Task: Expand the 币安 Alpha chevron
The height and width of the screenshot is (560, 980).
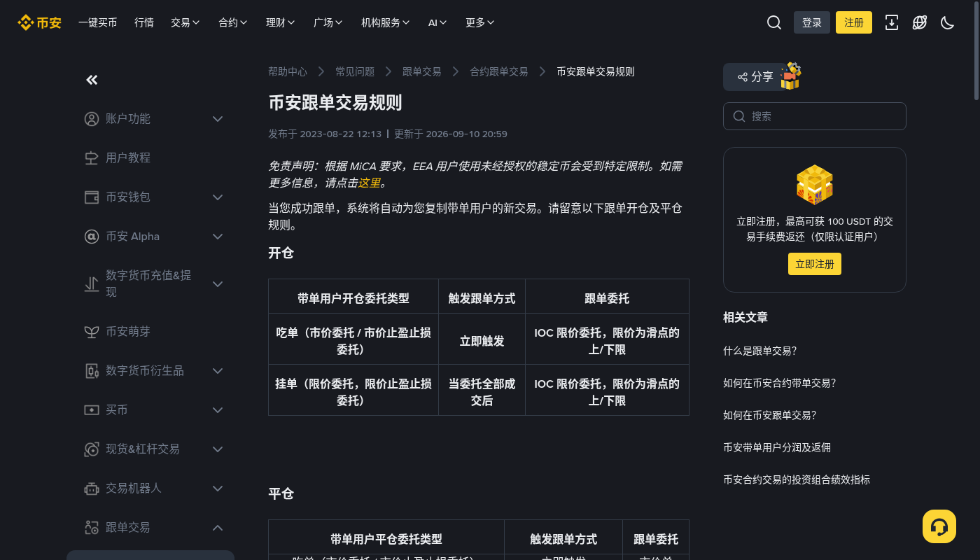Action: [x=218, y=237]
